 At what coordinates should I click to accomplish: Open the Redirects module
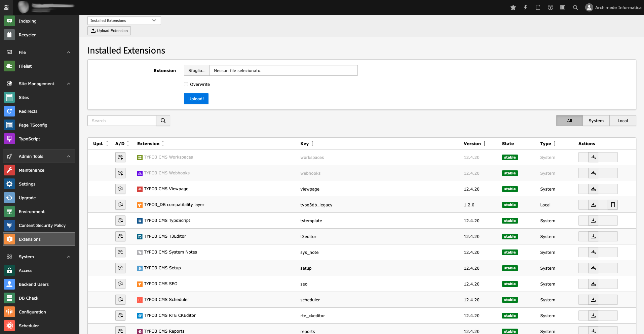click(39, 111)
